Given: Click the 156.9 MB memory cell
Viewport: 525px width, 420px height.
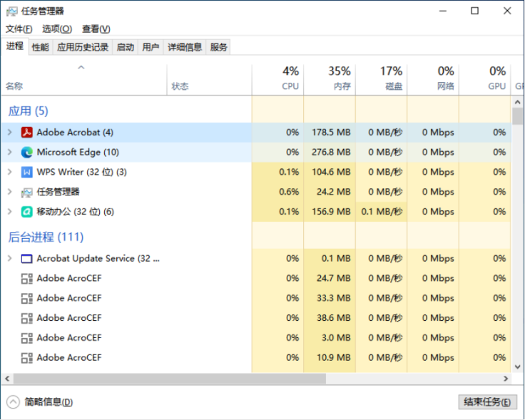Looking at the screenshot, I should click(331, 212).
